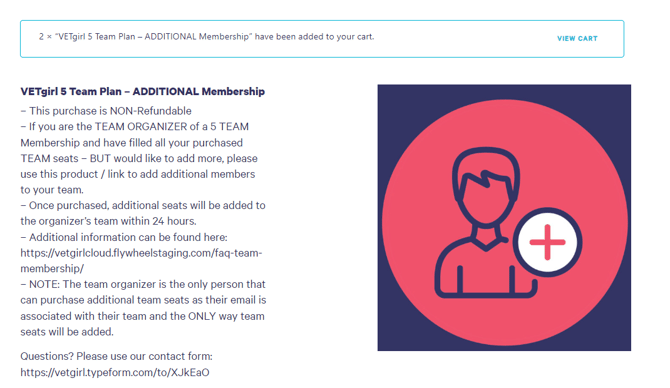670x388 pixels.
Task: Click the NOTE about the team organizer
Action: pyautogui.click(x=143, y=285)
